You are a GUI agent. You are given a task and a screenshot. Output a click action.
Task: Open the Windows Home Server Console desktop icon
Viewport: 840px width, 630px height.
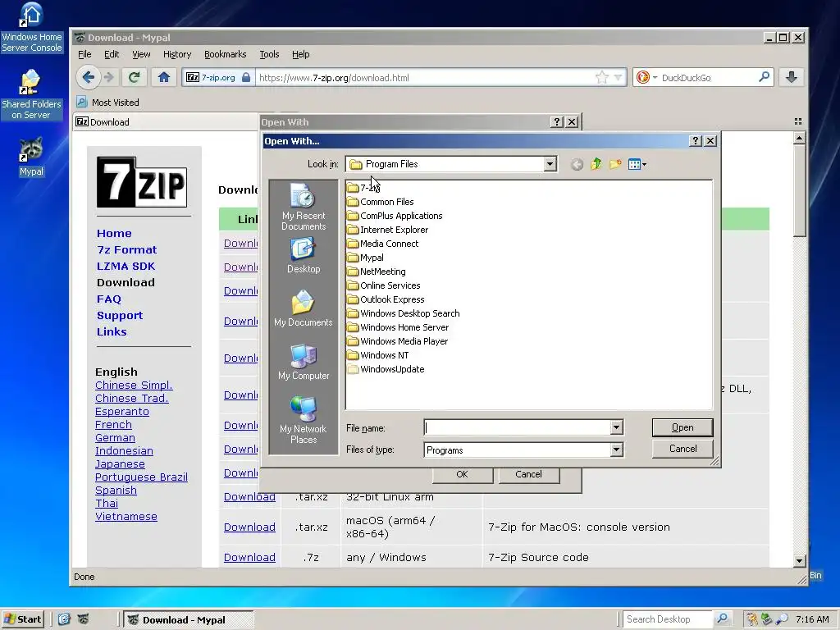click(x=32, y=28)
